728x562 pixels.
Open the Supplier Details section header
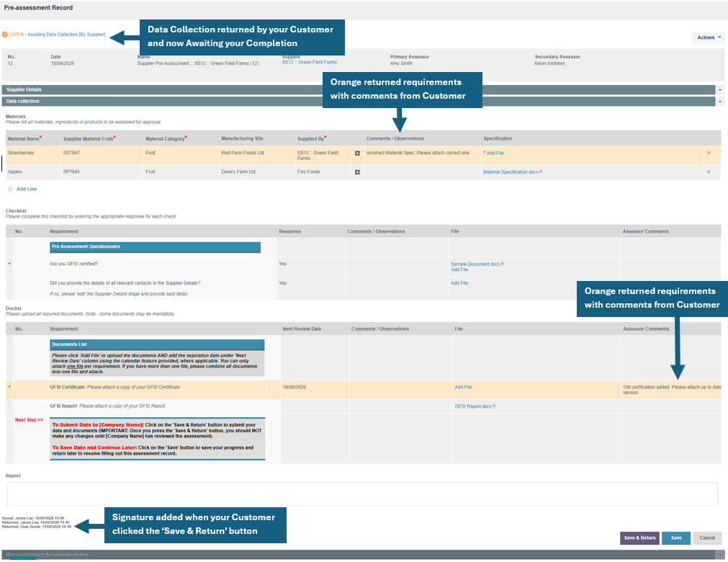click(359, 89)
